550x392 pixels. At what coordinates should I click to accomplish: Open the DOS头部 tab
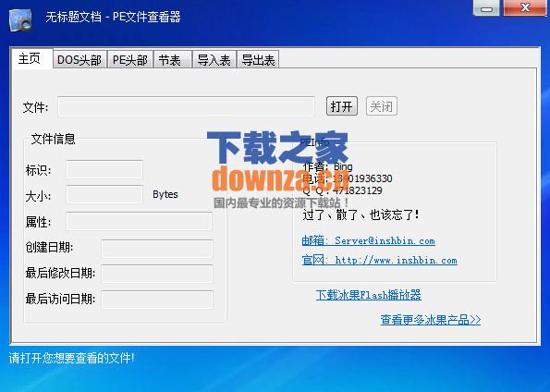79,60
